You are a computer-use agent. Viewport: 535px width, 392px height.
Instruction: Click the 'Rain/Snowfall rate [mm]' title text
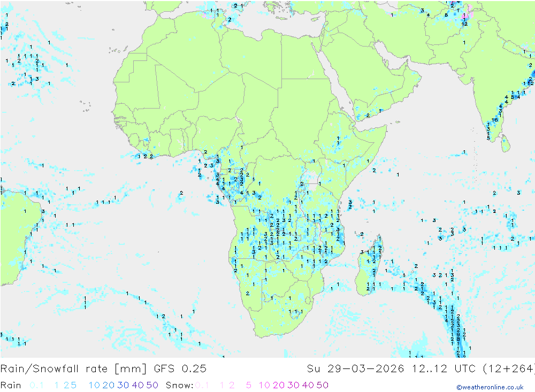pos(74,369)
